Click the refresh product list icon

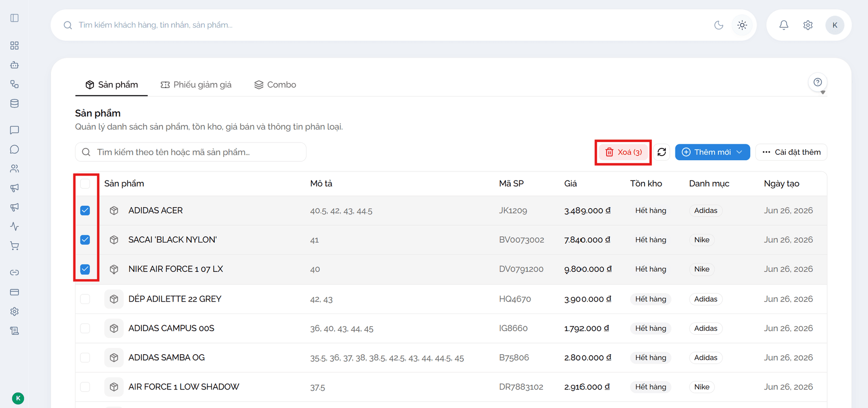662,152
